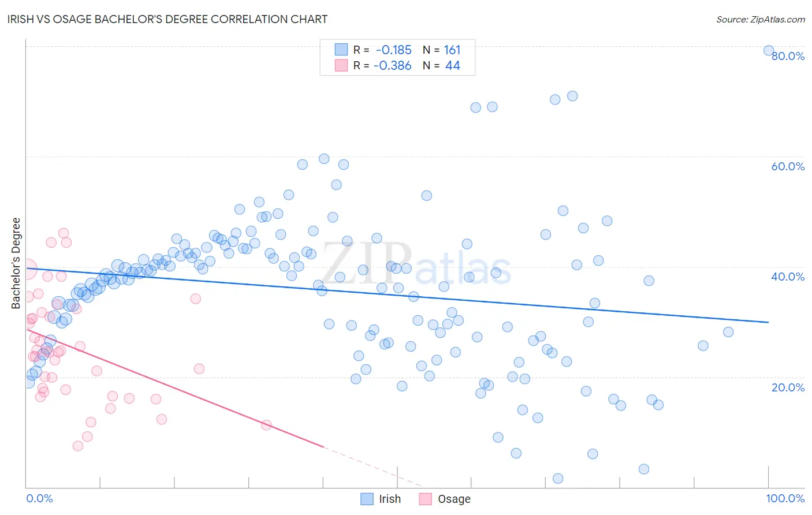The height and width of the screenshot is (515, 812).
Task: Click the Bachelor's Degree y-axis label
Action: pos(16,263)
